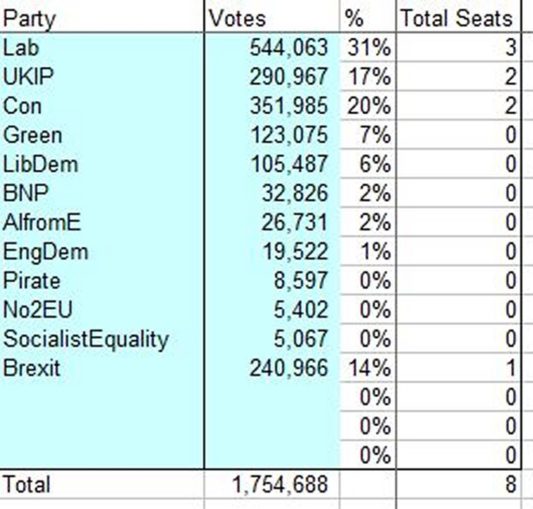Select LibDem votes value 105,487
This screenshot has width=533, height=509.
(272, 164)
